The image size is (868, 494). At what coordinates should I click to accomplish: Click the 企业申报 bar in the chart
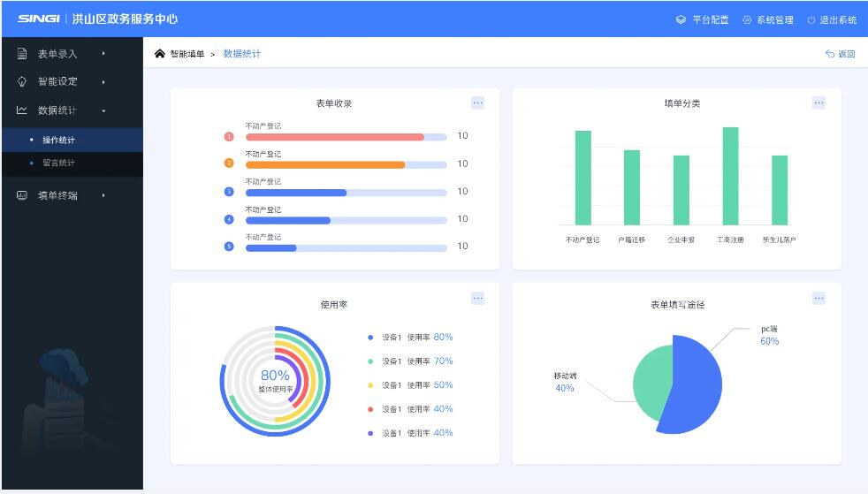click(681, 190)
